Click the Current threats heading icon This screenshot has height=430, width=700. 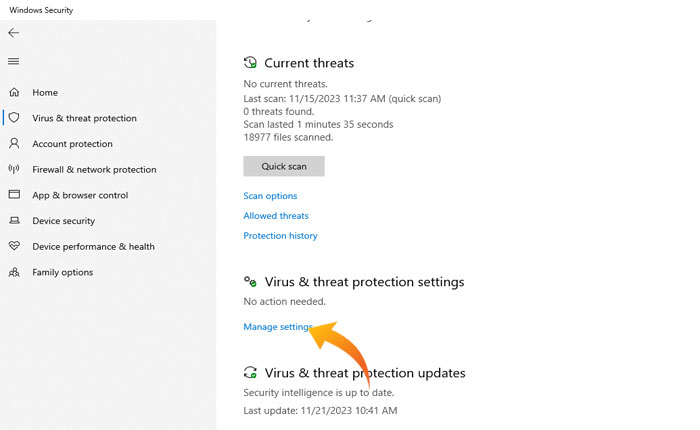[250, 63]
